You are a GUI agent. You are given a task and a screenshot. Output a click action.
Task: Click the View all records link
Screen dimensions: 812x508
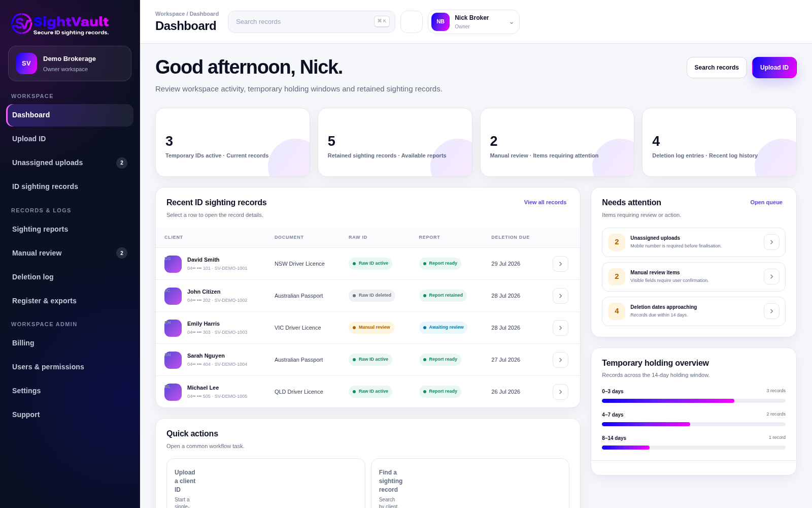(545, 202)
